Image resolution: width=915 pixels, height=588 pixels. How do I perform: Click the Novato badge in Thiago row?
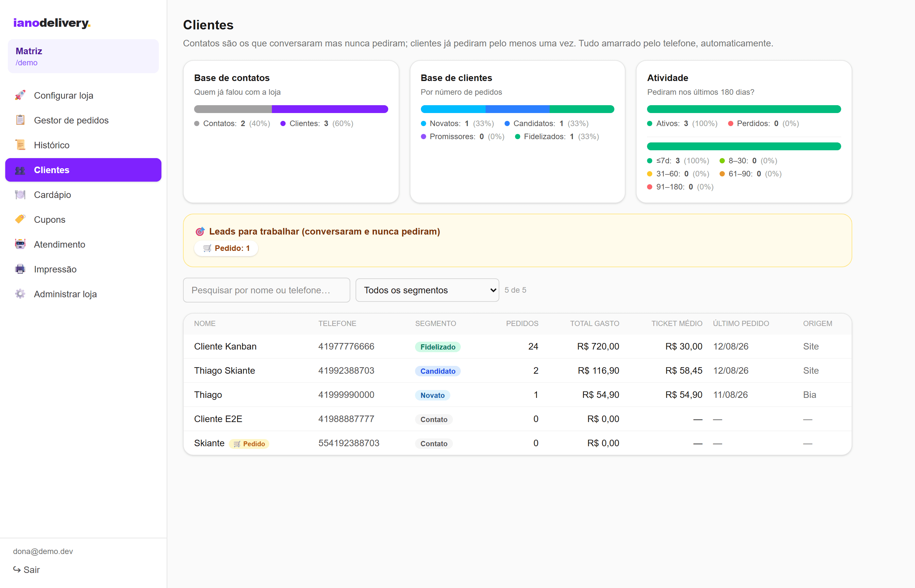(x=432, y=395)
